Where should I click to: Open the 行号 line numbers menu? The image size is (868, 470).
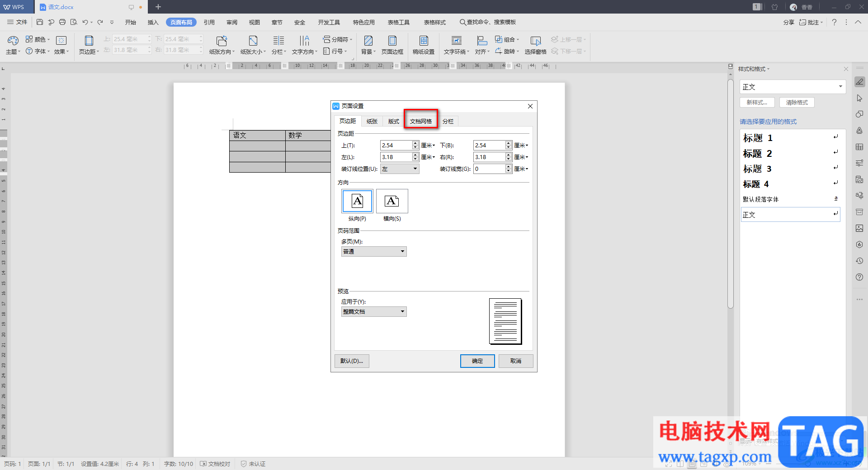[x=335, y=51]
